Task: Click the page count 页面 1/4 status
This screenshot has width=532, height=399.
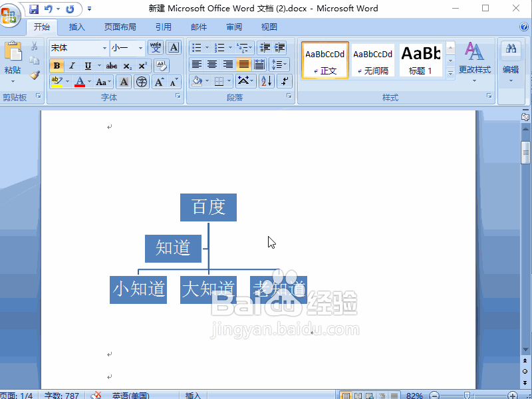Action: [x=17, y=395]
